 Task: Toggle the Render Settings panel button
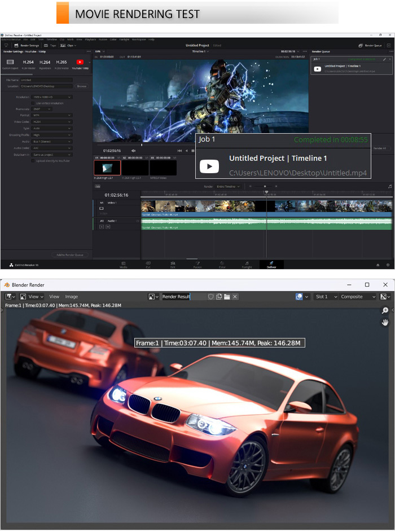[27, 45]
